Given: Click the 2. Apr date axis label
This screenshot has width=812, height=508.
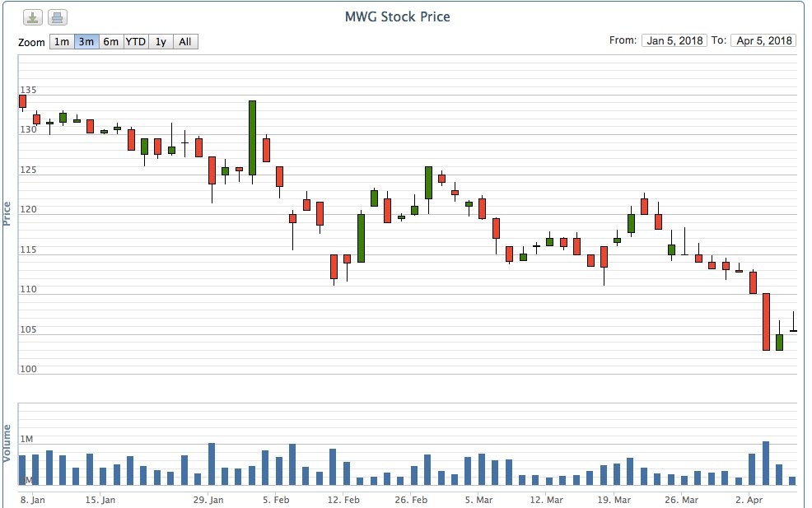Looking at the screenshot, I should (748, 500).
